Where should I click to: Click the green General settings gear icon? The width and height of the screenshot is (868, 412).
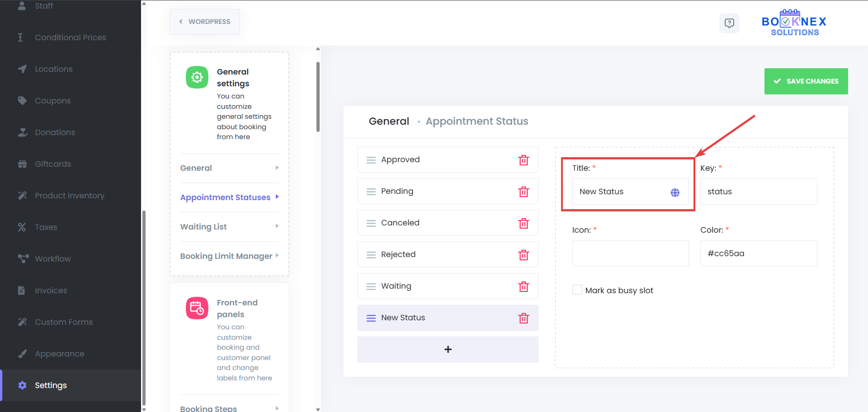coord(197,77)
